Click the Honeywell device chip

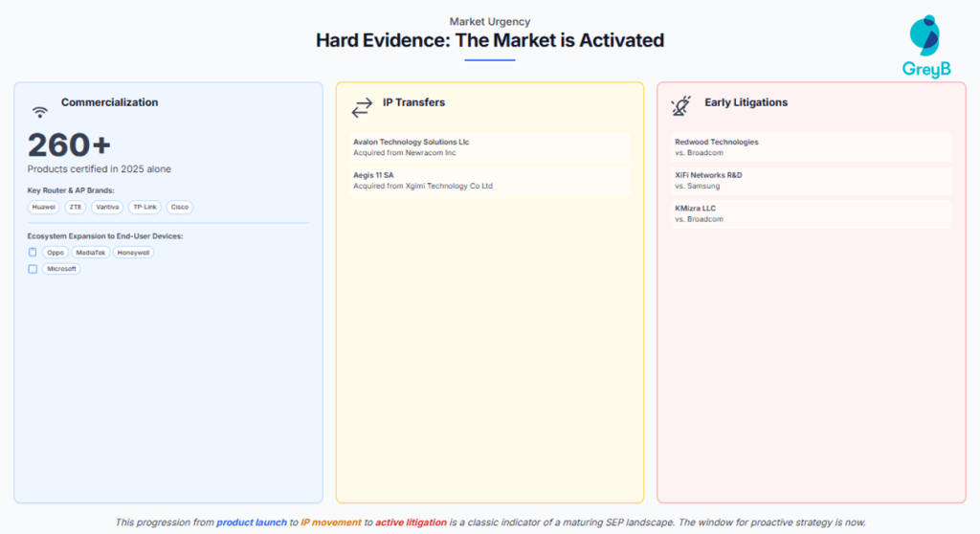(x=133, y=253)
